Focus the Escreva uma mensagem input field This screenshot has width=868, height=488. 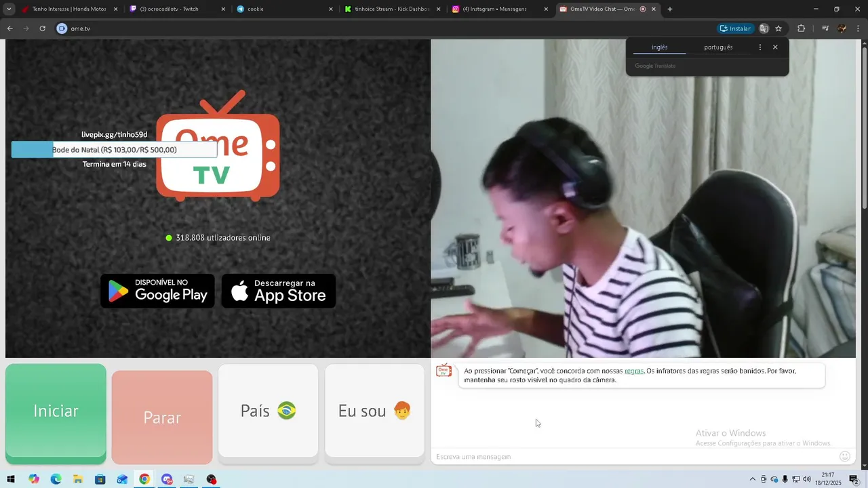click(634, 457)
